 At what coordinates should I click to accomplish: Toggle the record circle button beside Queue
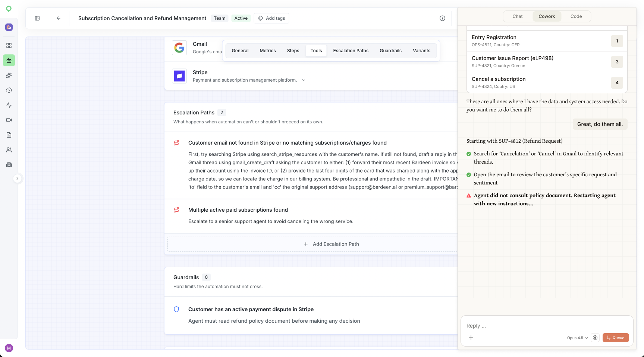pos(595,338)
